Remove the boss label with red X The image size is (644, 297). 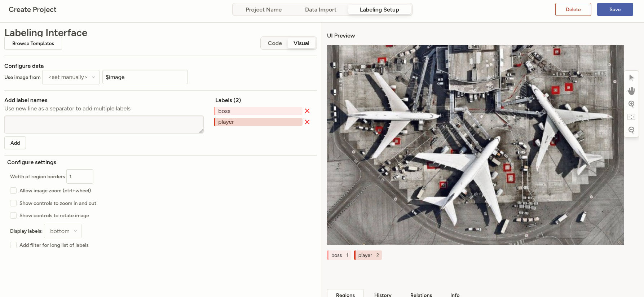[x=307, y=111]
